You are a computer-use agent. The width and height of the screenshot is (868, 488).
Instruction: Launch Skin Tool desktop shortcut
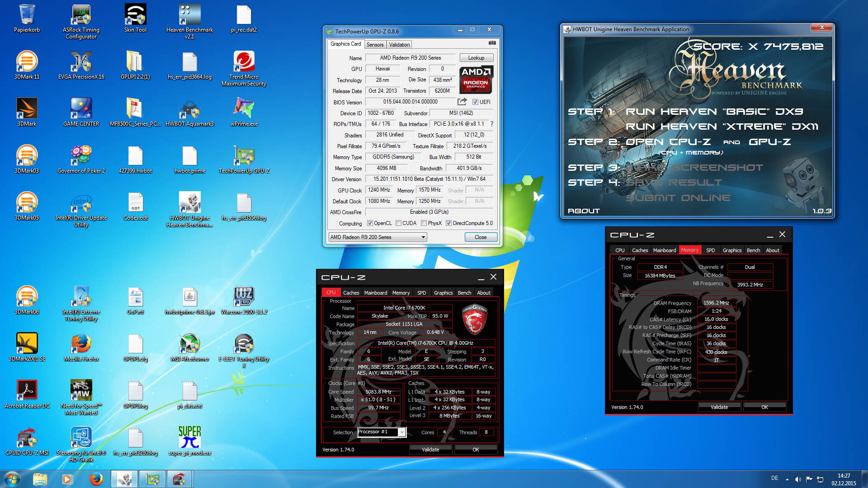135,18
